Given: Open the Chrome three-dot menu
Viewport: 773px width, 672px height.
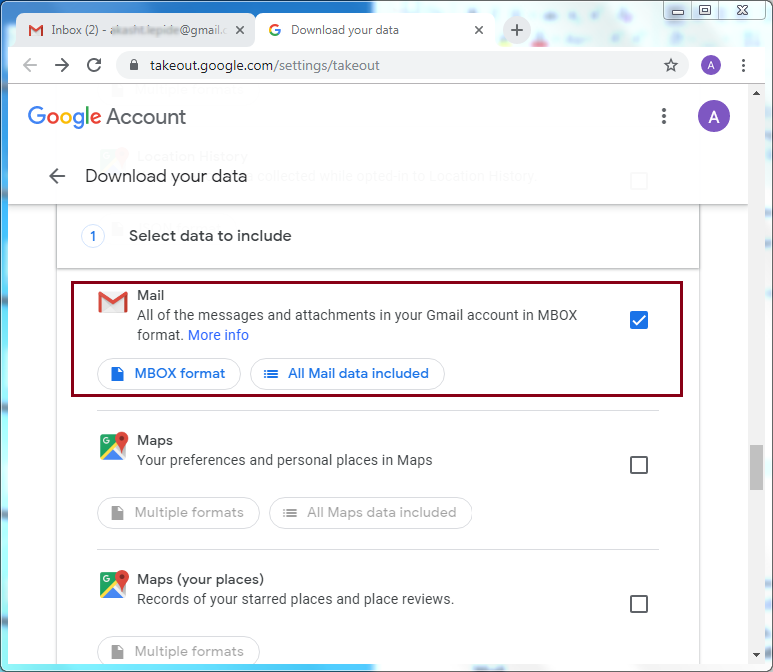Looking at the screenshot, I should 743,65.
